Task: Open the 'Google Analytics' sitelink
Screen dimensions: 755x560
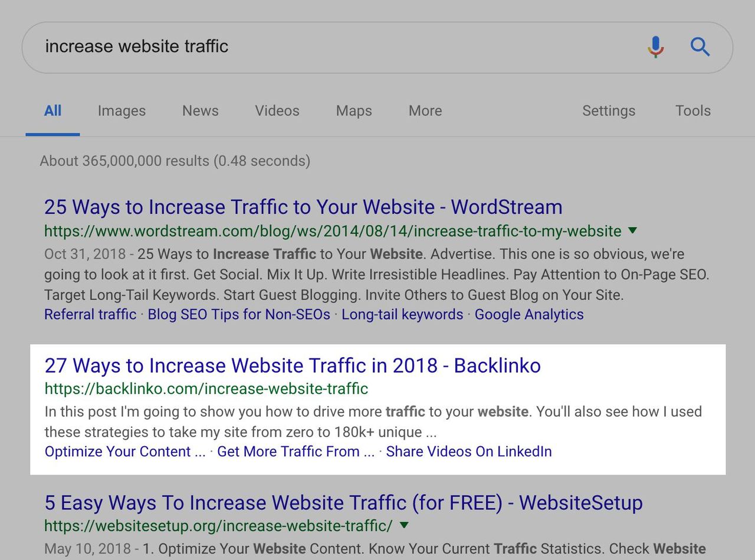Action: coord(529,314)
